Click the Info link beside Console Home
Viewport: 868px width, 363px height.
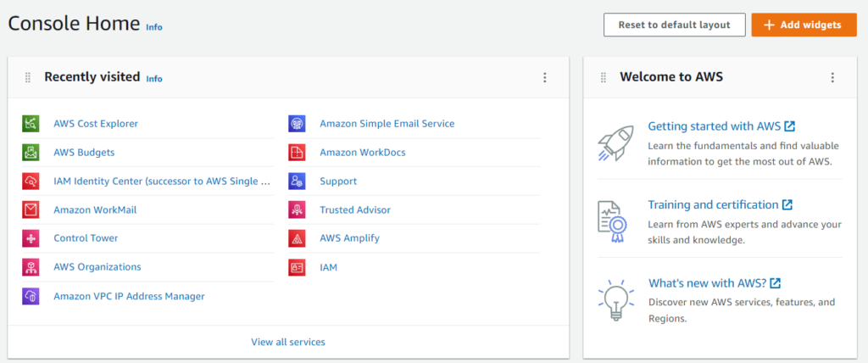point(154,27)
